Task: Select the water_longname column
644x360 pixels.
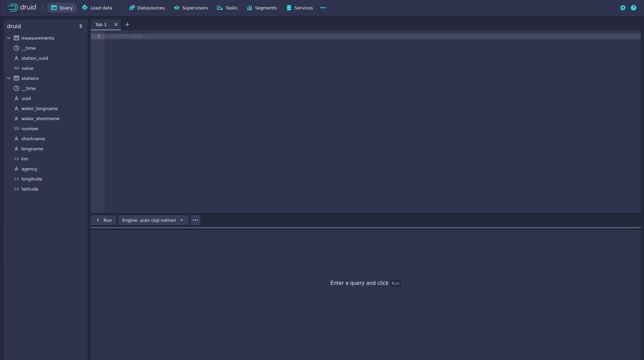Action: pos(40,108)
